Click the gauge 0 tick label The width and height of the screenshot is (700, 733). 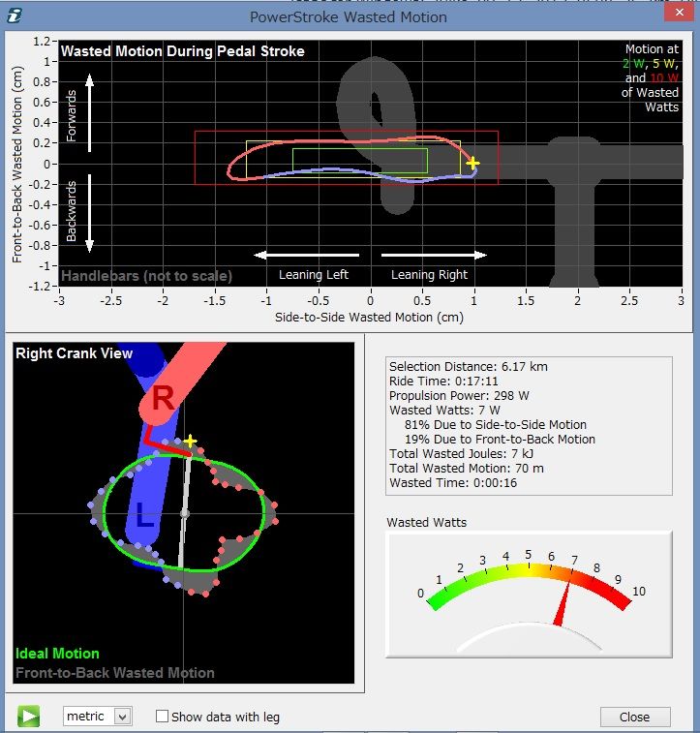(x=420, y=594)
